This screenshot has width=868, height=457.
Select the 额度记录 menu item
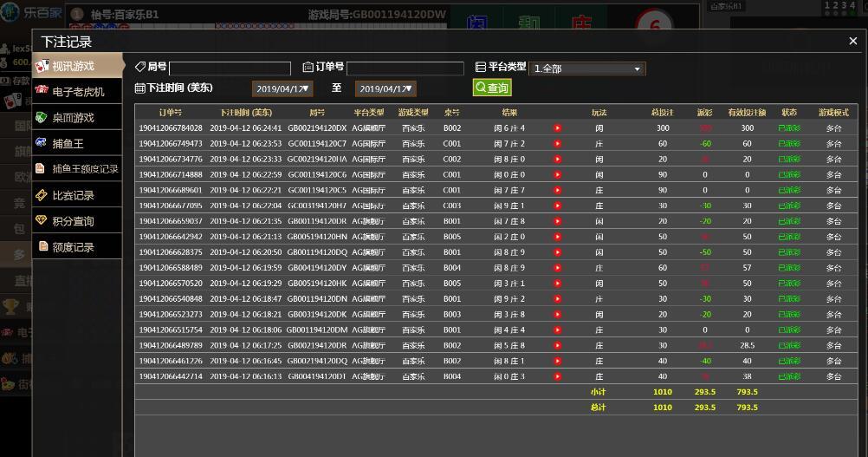[x=73, y=247]
